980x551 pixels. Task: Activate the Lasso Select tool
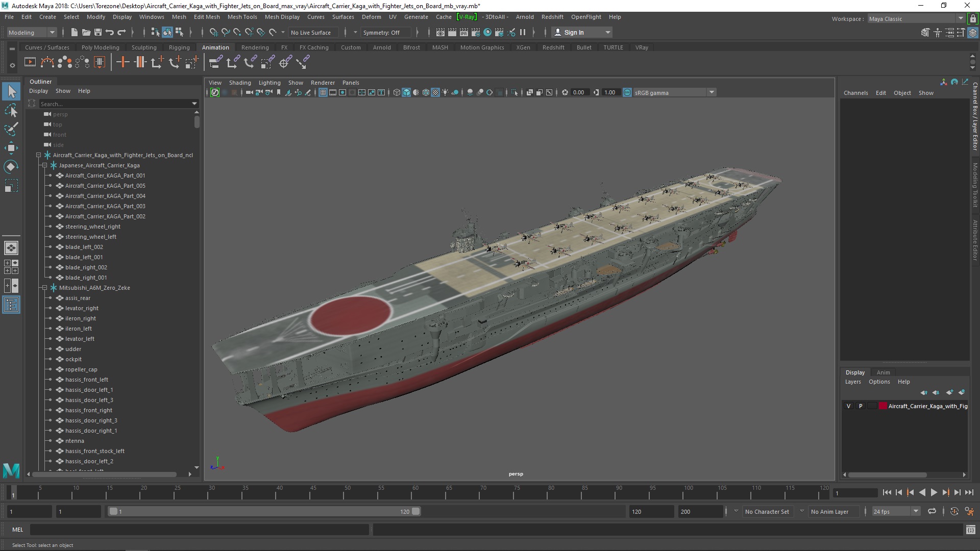point(11,111)
